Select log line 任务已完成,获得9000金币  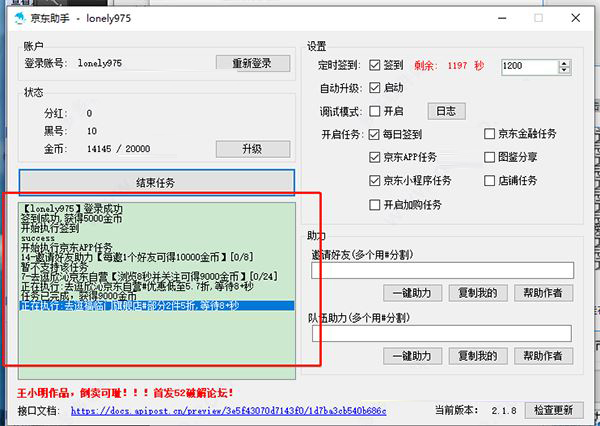tap(79, 296)
